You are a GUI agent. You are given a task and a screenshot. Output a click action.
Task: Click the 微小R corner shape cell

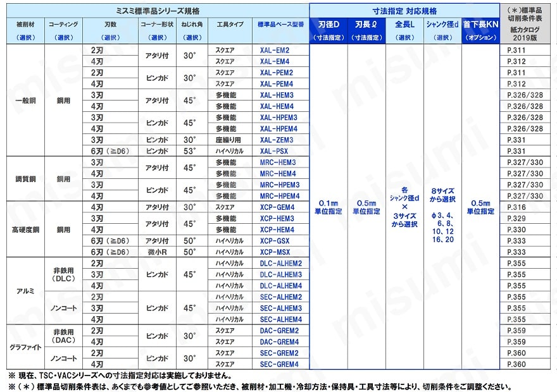tap(157, 252)
